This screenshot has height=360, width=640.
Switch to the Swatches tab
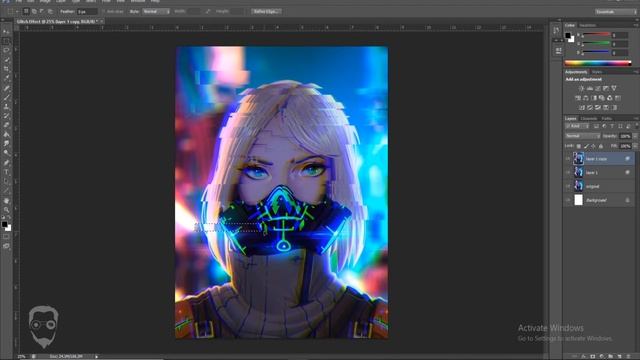(588, 25)
